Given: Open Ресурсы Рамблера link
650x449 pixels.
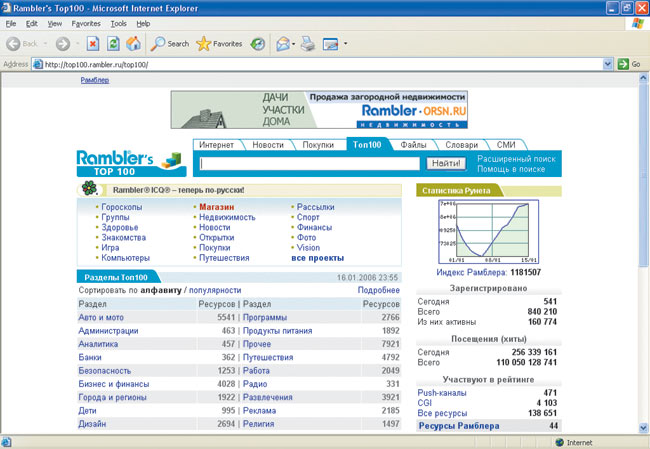Looking at the screenshot, I should (x=459, y=426).
